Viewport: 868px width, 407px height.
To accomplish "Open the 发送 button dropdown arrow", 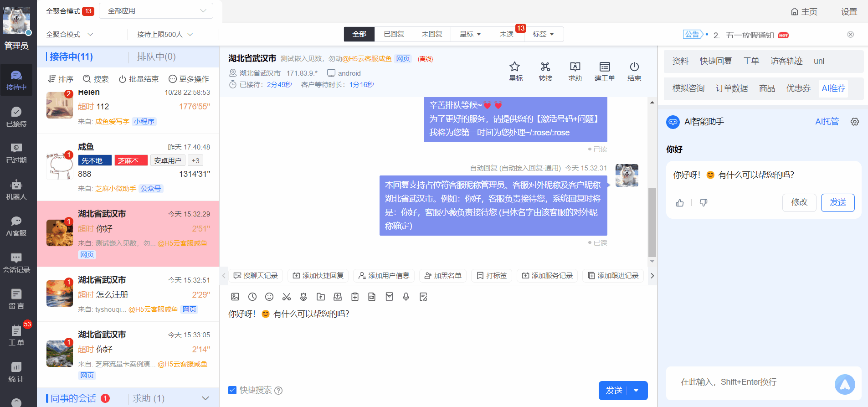I will 637,391.
